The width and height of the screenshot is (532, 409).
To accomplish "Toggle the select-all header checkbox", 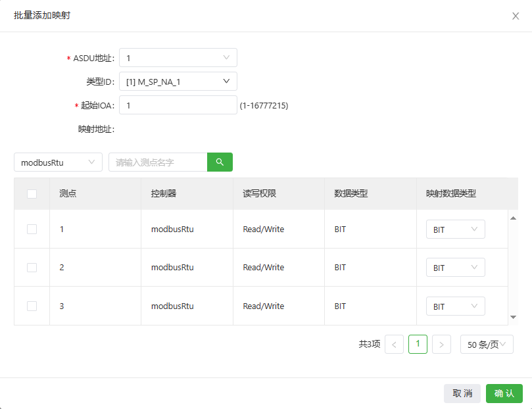I will pyautogui.click(x=32, y=193).
